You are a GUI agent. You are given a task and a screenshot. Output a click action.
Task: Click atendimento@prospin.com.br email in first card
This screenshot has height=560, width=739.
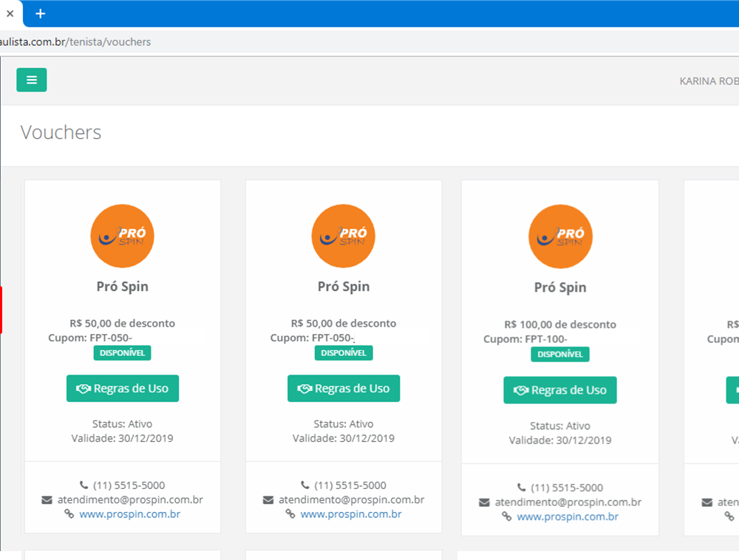tap(130, 500)
